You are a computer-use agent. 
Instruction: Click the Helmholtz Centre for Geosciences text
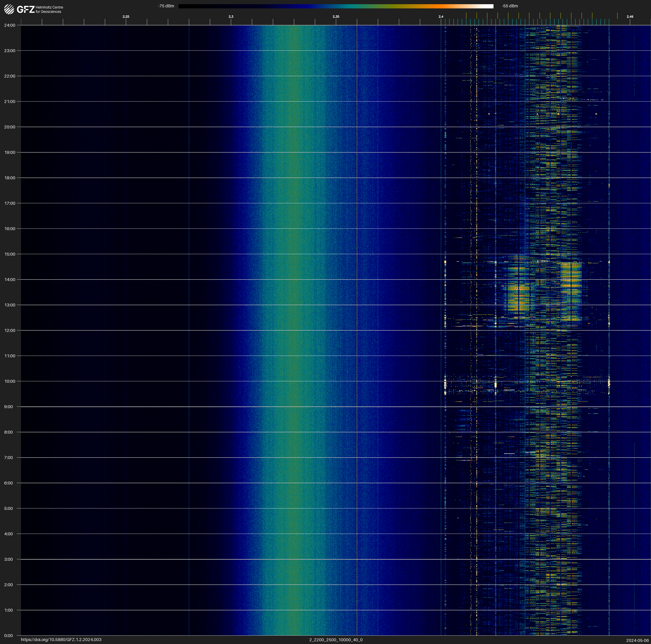click(49, 9)
